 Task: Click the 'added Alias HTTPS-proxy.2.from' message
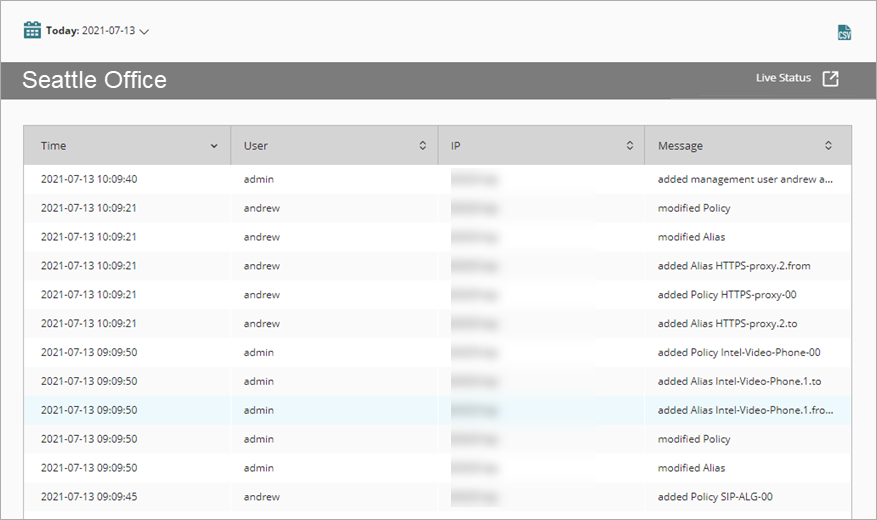click(x=733, y=266)
